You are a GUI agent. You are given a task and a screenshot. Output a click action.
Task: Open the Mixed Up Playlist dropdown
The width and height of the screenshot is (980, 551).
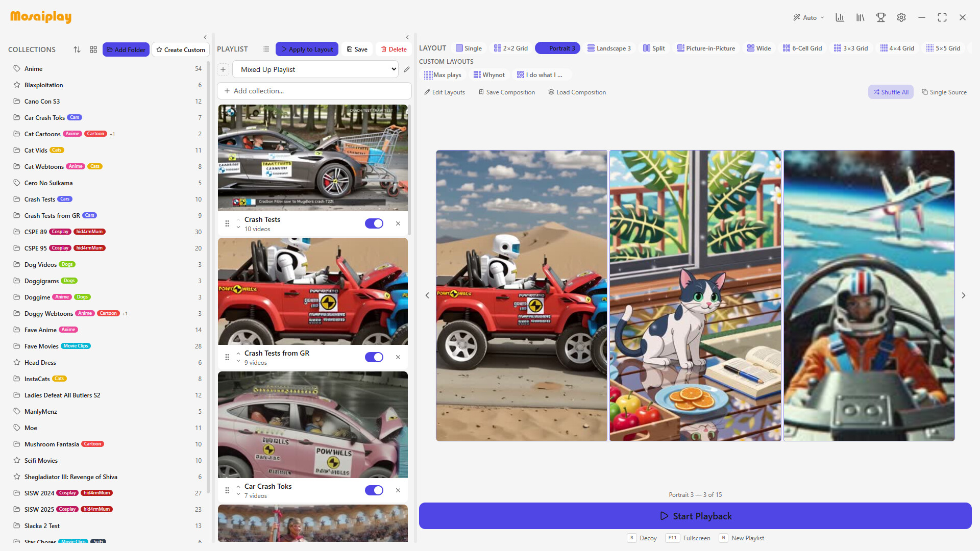point(315,69)
